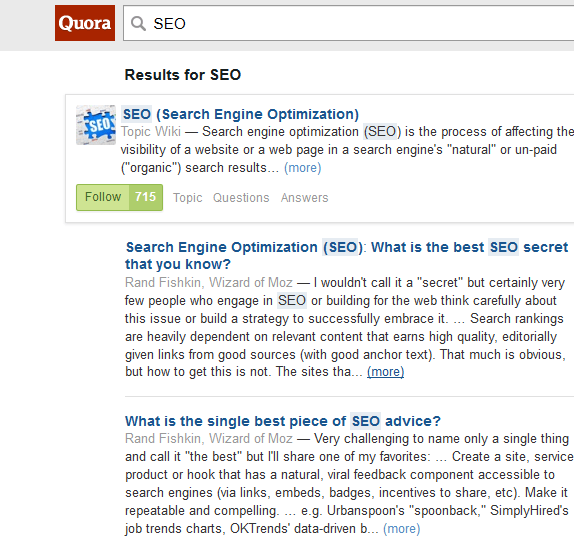Open the SEO puzzle topic thumbnail
Viewport: 574px width, 552px height.
pos(96,125)
